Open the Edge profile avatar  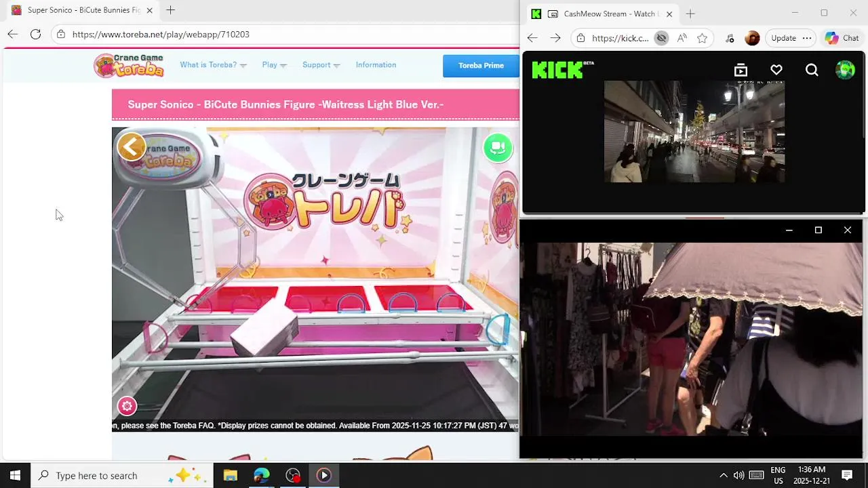point(752,38)
